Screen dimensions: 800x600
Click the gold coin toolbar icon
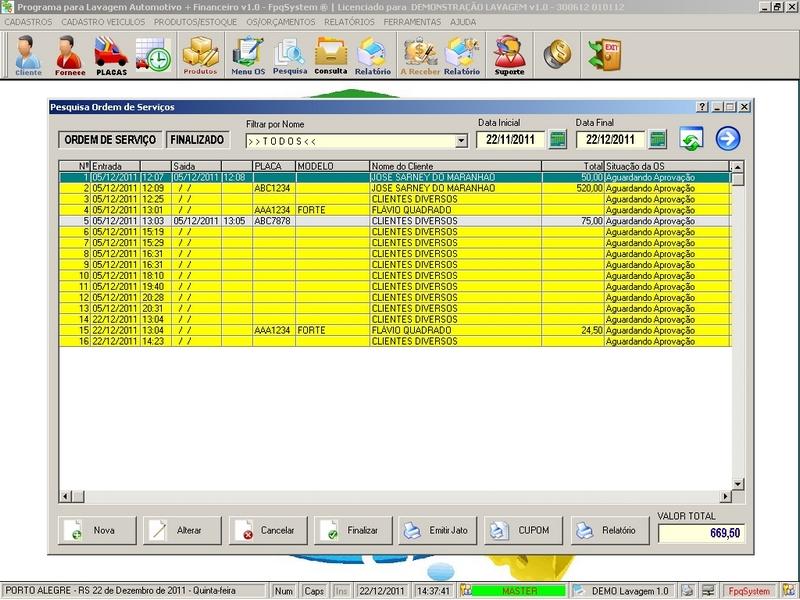[x=557, y=54]
